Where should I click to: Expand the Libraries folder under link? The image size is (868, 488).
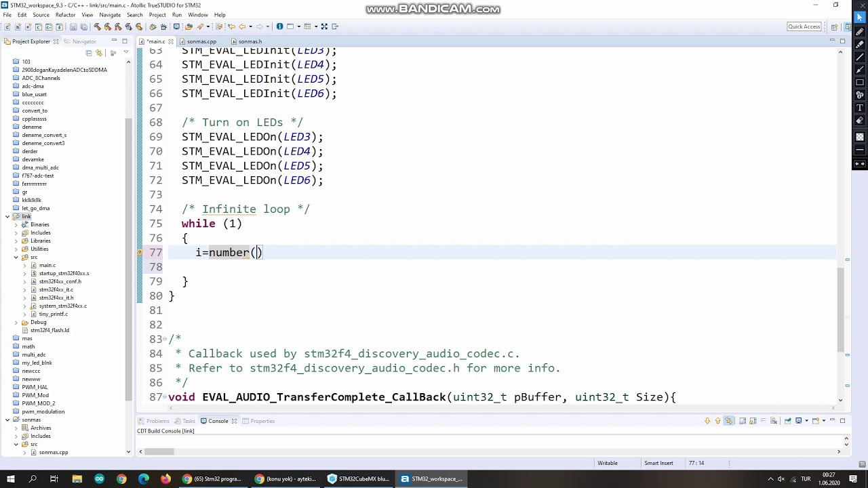coord(16,241)
